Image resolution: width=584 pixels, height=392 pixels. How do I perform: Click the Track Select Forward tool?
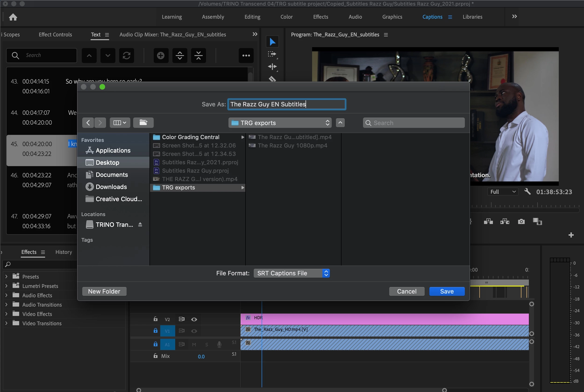tap(272, 54)
